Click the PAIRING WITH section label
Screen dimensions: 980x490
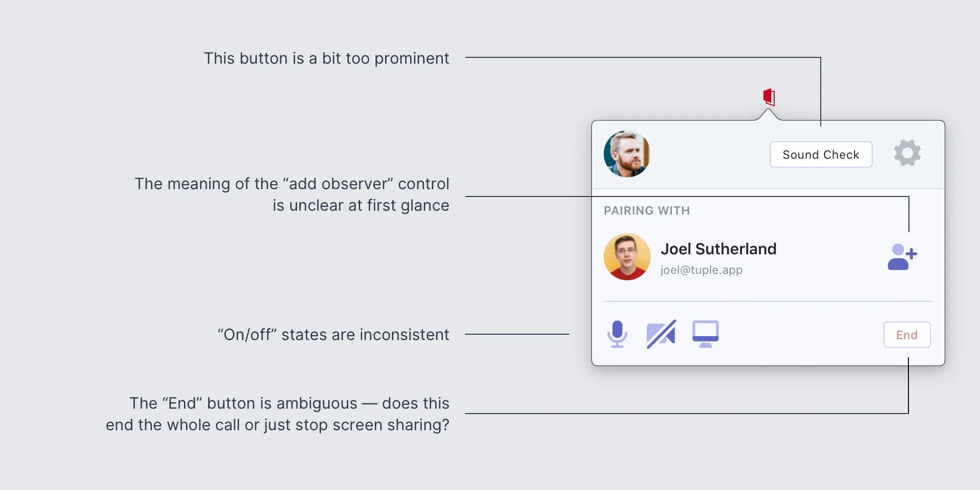tap(647, 211)
